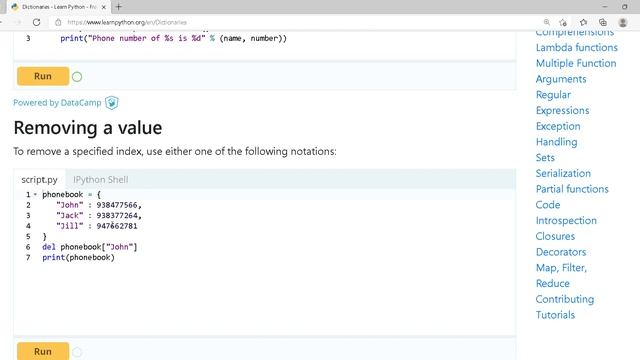Open the Decorators tutorial link
Screen dimensions: 640x360
(x=561, y=252)
